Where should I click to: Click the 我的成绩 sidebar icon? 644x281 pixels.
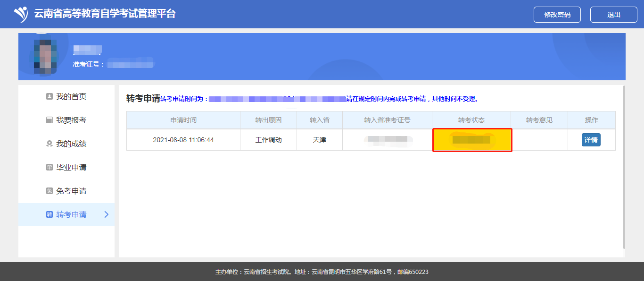50,144
